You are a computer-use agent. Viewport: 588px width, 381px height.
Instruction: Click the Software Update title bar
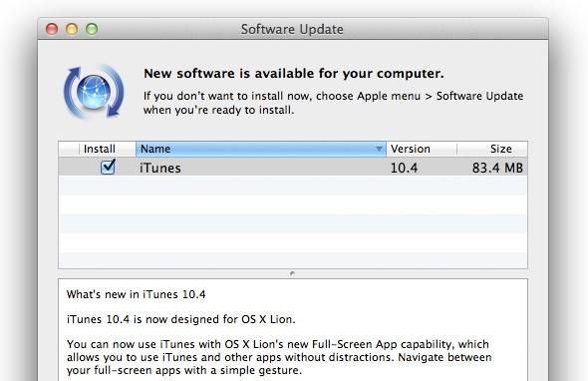[x=292, y=29]
